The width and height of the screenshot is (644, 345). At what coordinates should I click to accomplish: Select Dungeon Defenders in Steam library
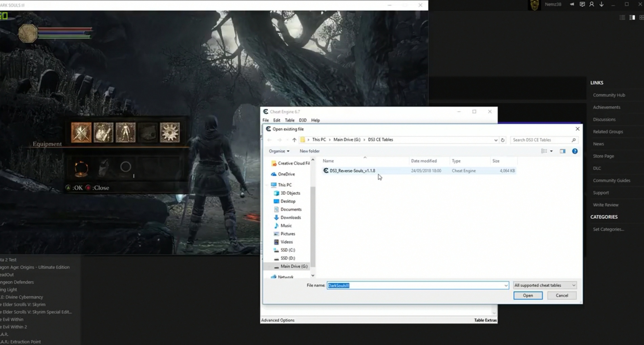(17, 282)
